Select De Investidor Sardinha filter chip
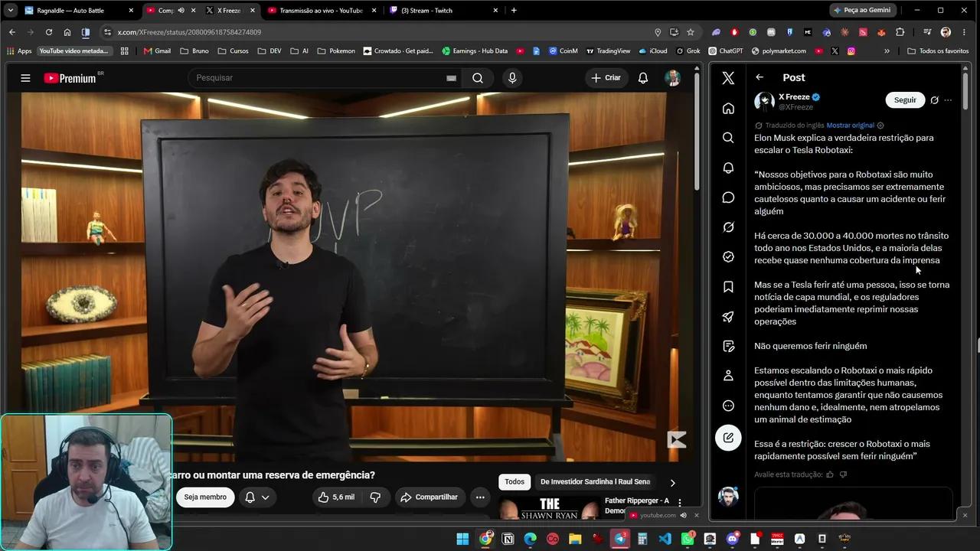980x551 pixels. [595, 482]
